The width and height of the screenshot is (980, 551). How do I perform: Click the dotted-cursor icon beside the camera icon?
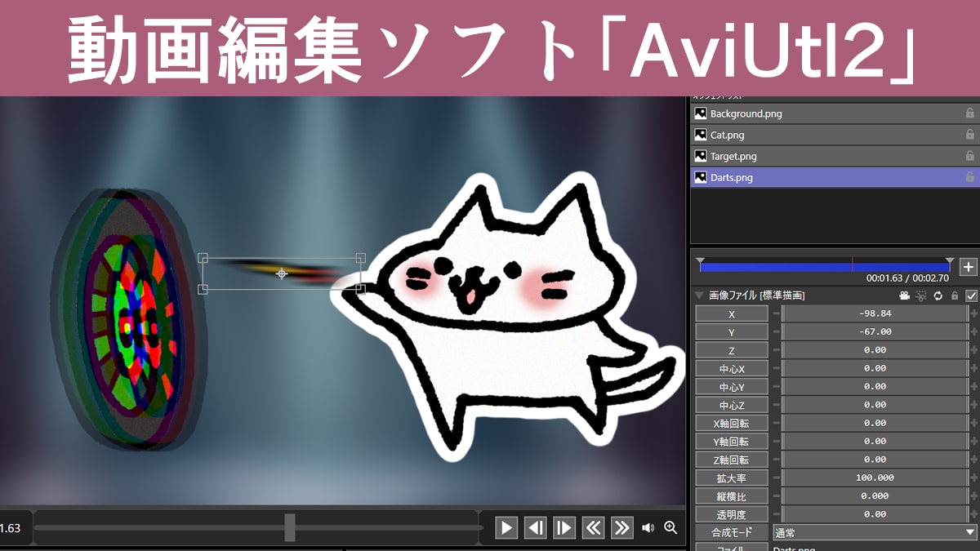pyautogui.click(x=921, y=295)
